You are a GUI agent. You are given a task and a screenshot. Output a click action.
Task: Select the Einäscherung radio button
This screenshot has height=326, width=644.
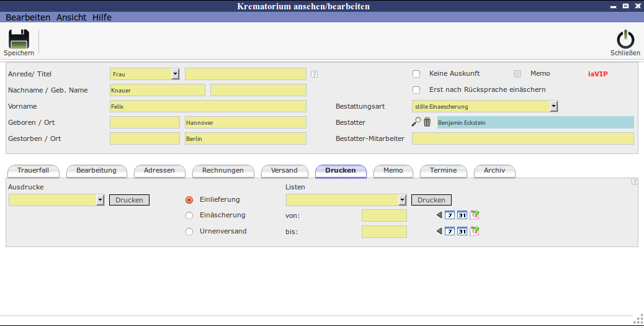pyautogui.click(x=189, y=215)
